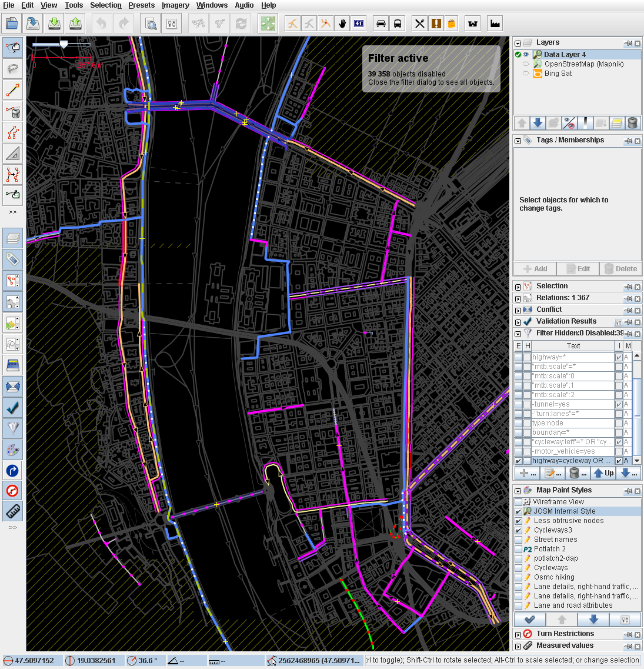
Task: Expand the Relations: 1 367 panel
Action: click(518, 299)
